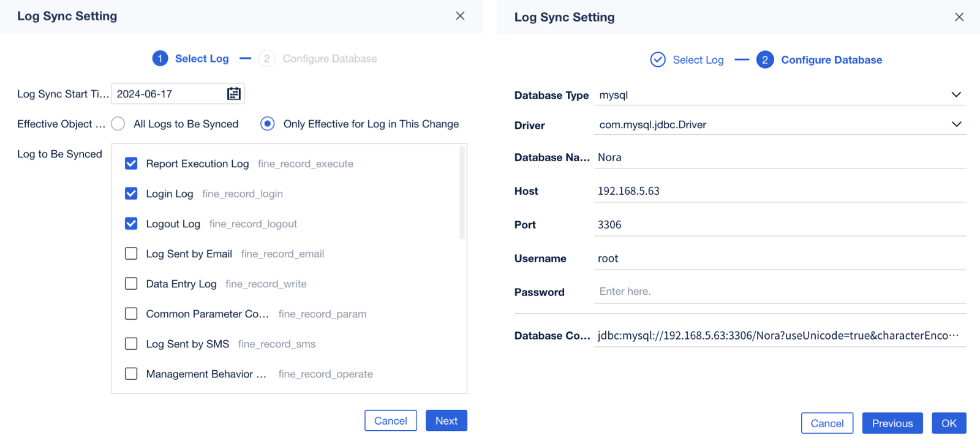Click the Configure Database step label on left
Screen dimensions: 980x440
coord(330,59)
